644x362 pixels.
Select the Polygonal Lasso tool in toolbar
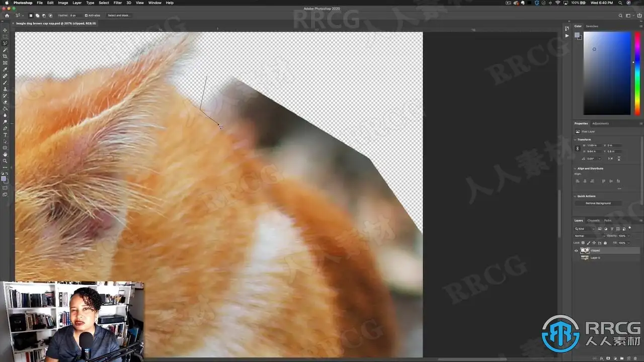(5, 43)
